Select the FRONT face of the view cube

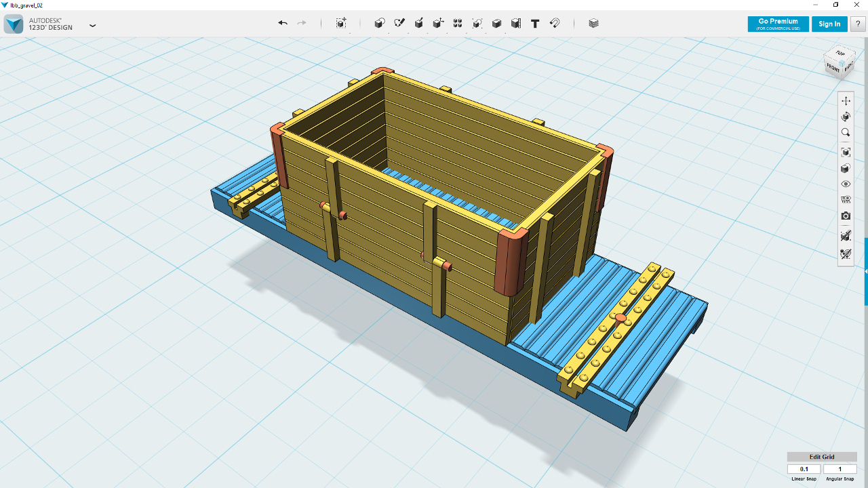click(x=833, y=68)
